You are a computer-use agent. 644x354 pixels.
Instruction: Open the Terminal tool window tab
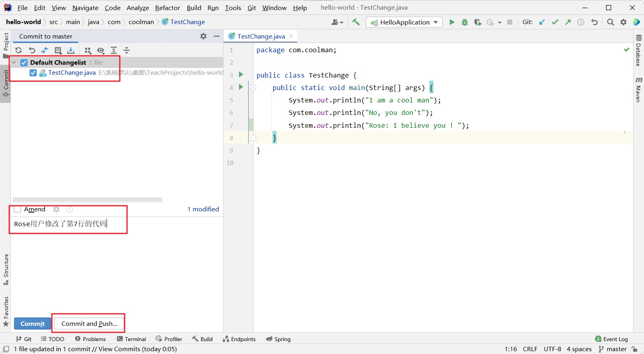131,339
